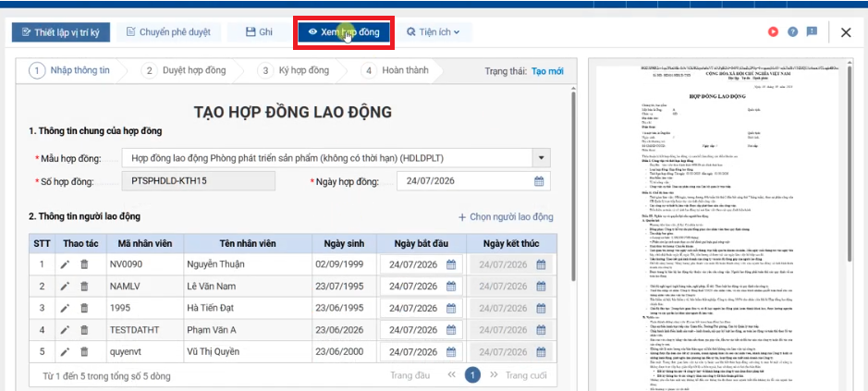Click Ngày bắt đầu column header

[x=422, y=244]
